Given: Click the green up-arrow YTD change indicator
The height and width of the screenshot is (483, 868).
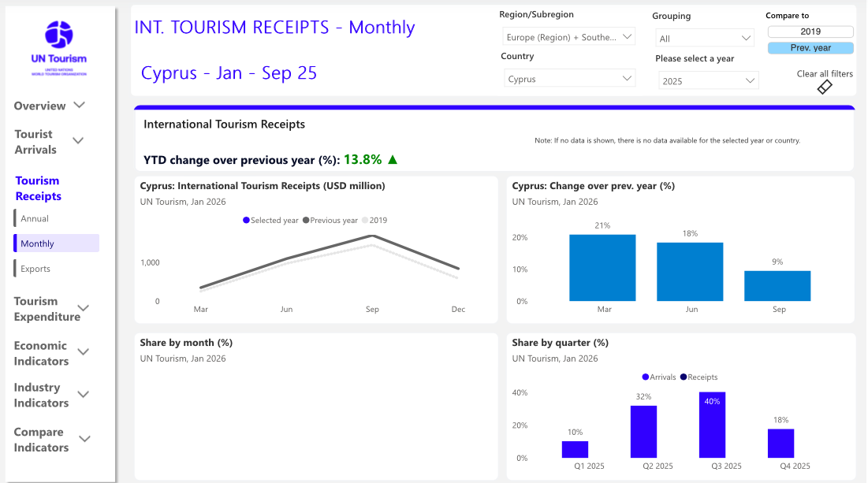Looking at the screenshot, I should pos(393,160).
